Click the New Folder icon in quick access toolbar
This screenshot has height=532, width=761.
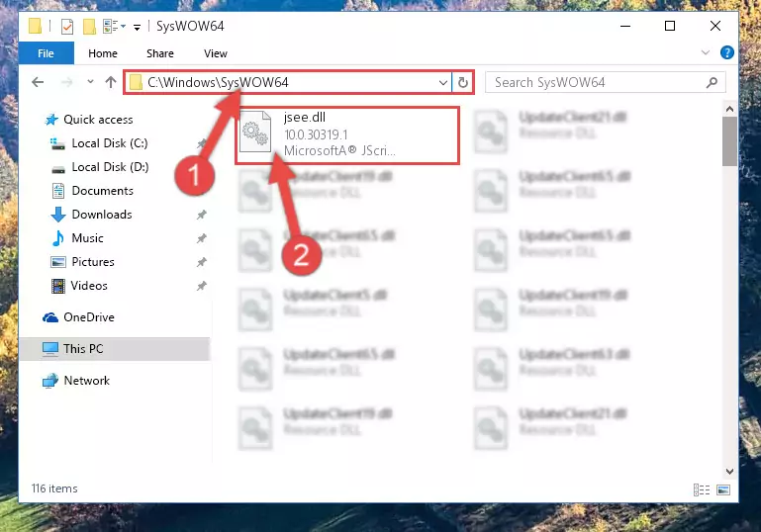pyautogui.click(x=89, y=26)
